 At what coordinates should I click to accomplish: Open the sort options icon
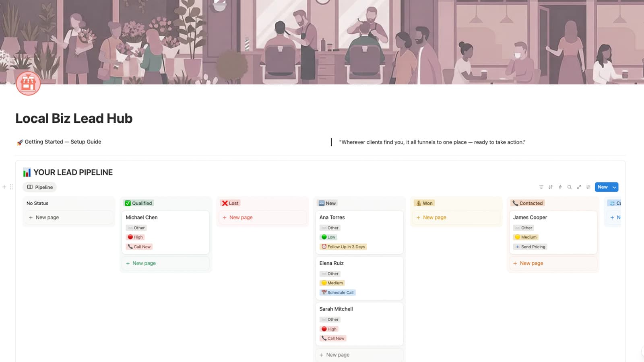(x=551, y=187)
